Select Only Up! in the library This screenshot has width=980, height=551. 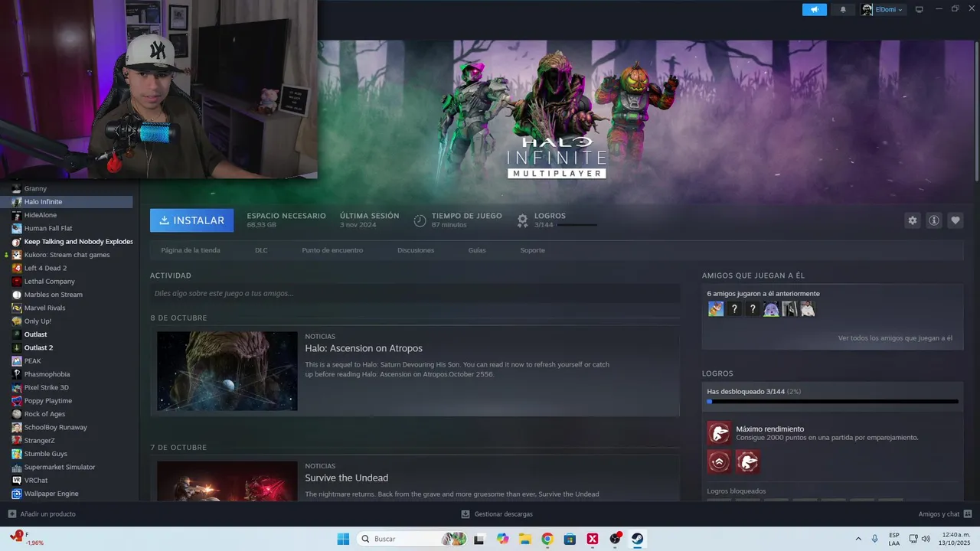[38, 321]
